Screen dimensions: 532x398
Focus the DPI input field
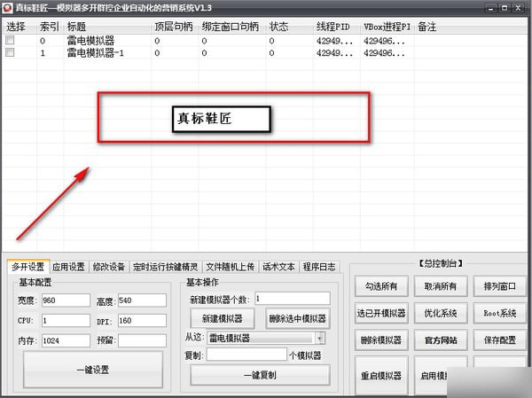coord(142,320)
